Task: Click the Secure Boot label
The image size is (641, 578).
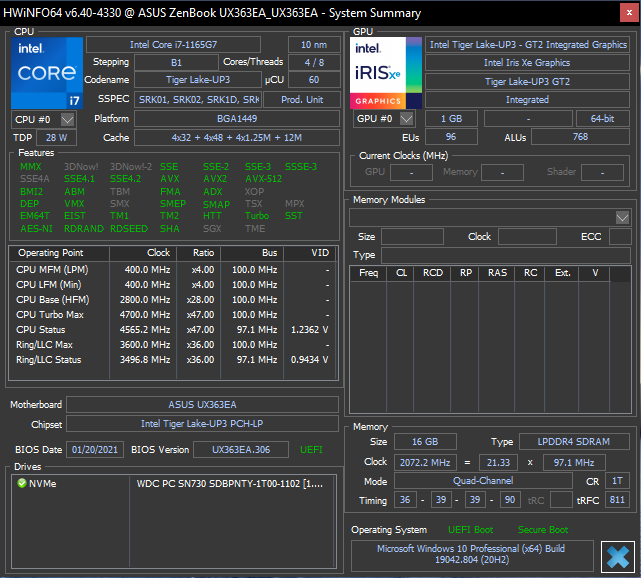Action: click(543, 530)
